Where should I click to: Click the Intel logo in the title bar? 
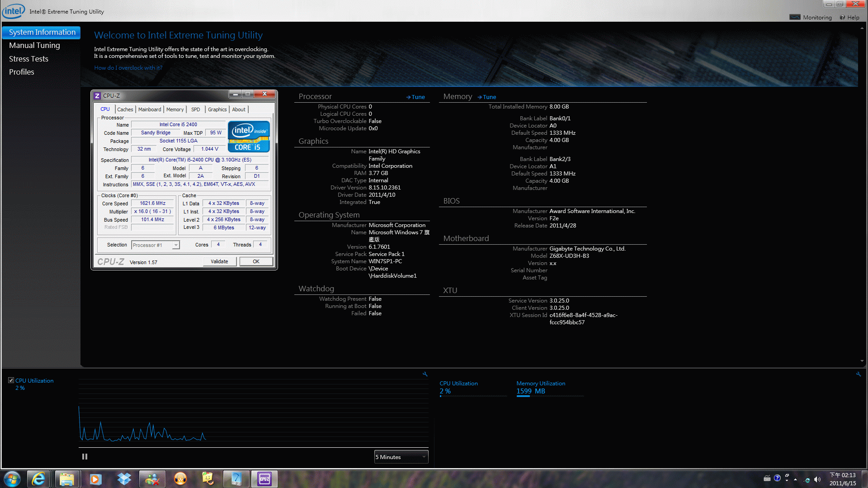[x=14, y=11]
